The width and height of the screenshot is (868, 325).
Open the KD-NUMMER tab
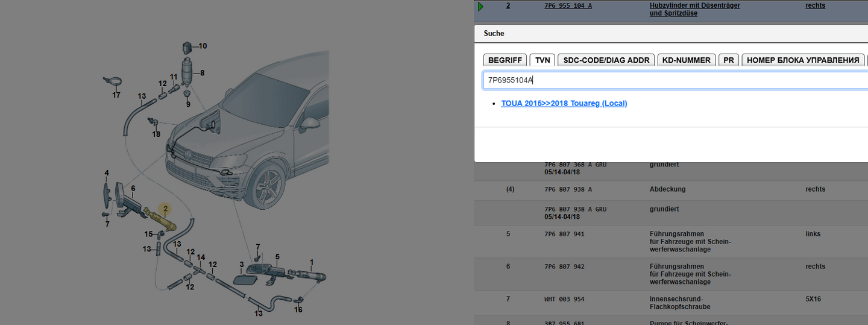(687, 60)
